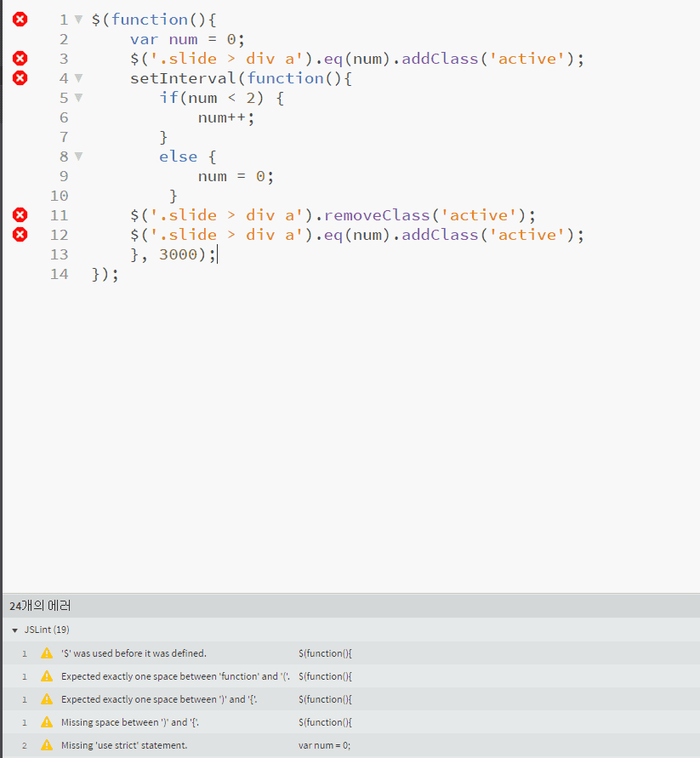Click the red error icon on line 12
The width and height of the screenshot is (700, 758).
coord(19,234)
